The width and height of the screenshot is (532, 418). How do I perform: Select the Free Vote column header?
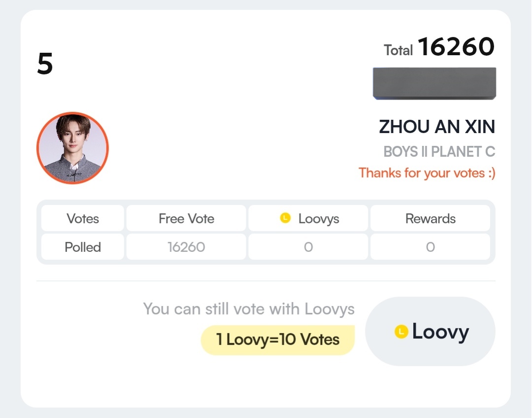tap(186, 218)
